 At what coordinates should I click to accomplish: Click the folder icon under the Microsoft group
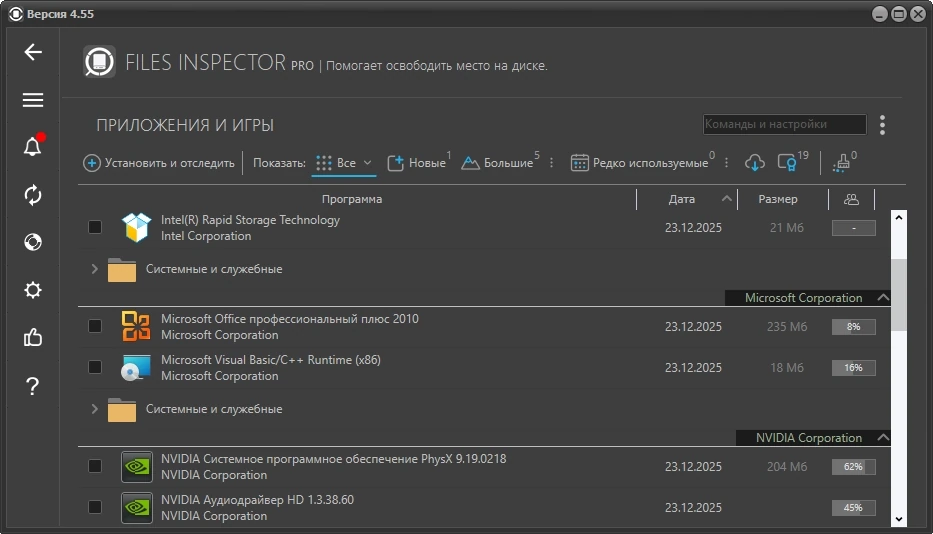click(122, 410)
